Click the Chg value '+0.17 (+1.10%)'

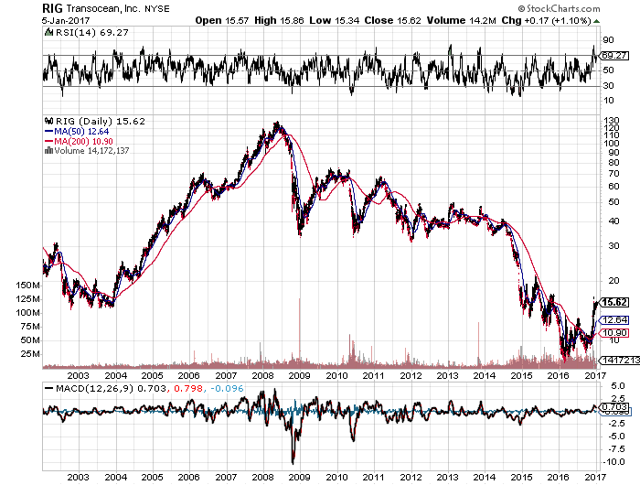pyautogui.click(x=557, y=21)
